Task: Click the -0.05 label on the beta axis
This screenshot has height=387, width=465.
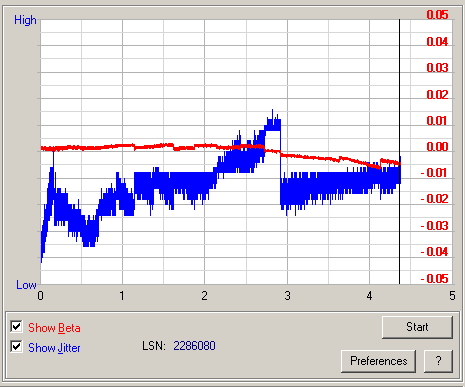Action: (434, 279)
